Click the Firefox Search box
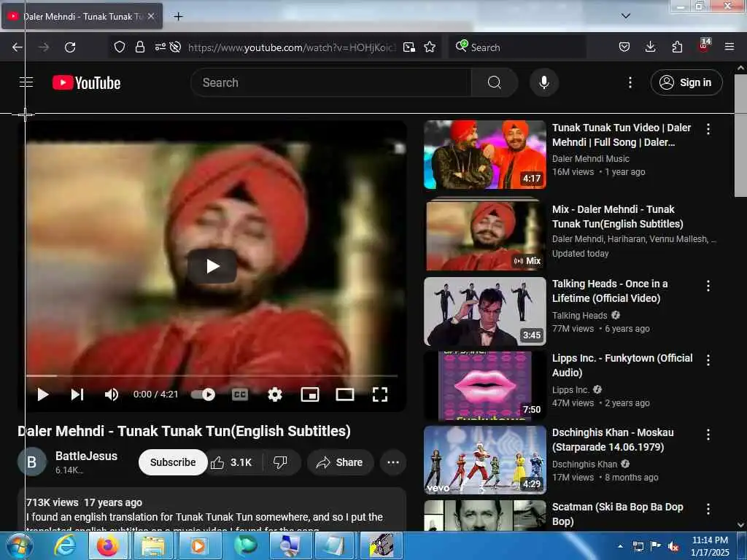 [x=517, y=47]
